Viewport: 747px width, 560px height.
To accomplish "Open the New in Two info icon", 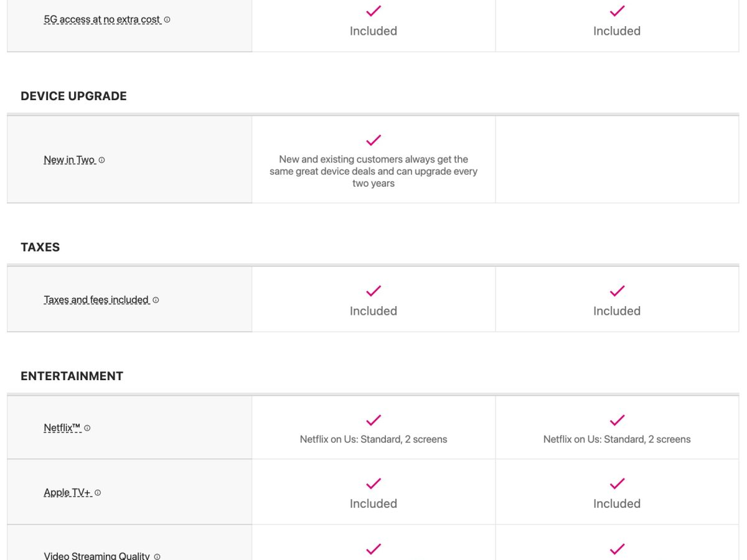I will [101, 160].
